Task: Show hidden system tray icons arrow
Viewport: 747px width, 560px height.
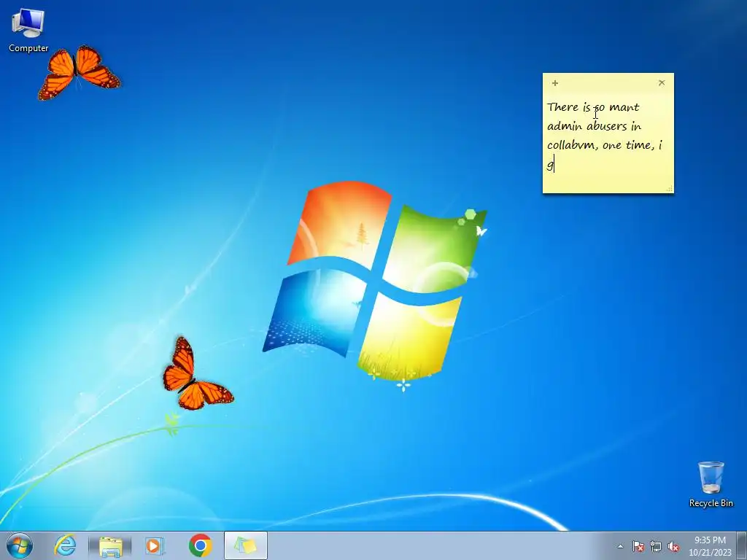Action: tap(620, 546)
